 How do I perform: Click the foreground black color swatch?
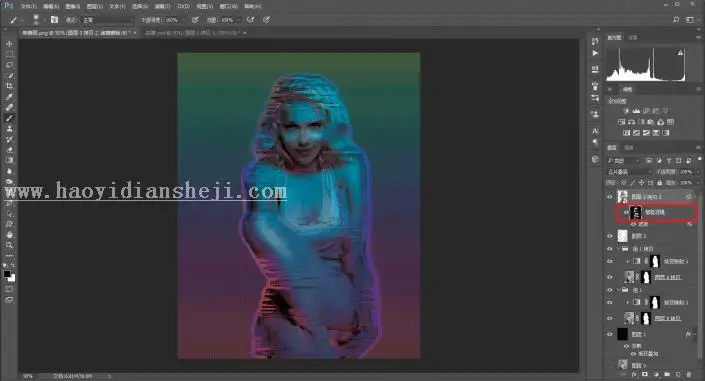click(x=7, y=274)
